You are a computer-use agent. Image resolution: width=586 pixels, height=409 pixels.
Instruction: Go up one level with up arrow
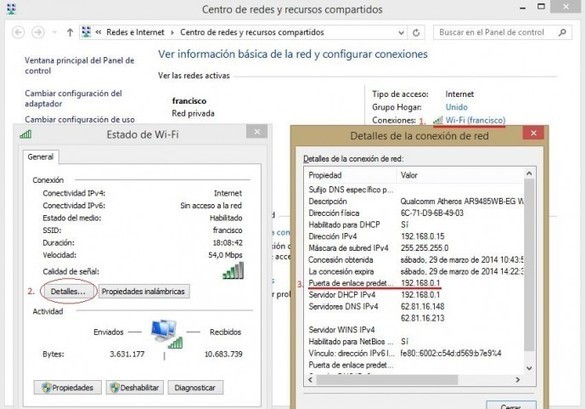tap(70, 33)
